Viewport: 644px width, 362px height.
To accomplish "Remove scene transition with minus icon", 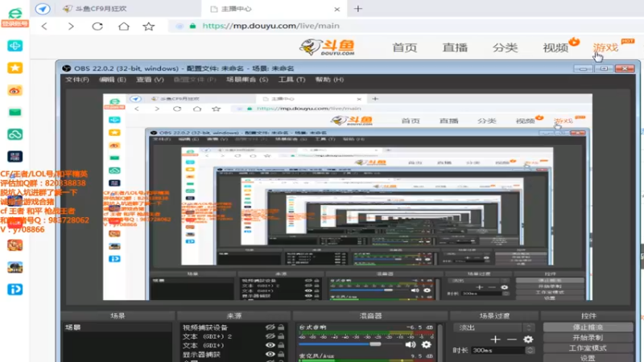I will [x=512, y=339].
